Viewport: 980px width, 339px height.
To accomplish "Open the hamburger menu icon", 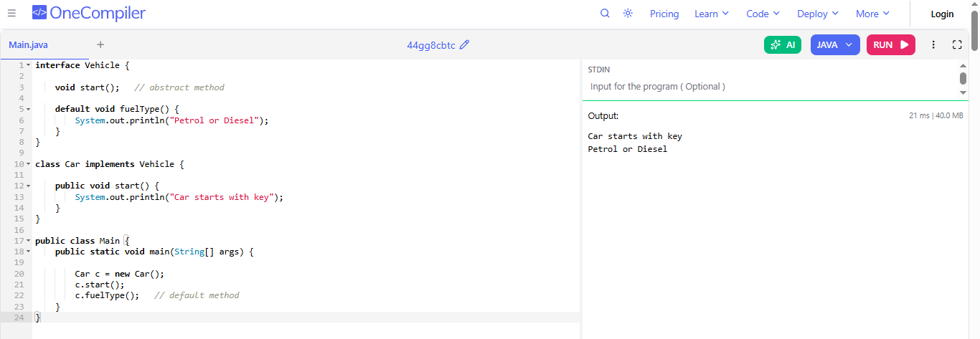I will (x=11, y=14).
